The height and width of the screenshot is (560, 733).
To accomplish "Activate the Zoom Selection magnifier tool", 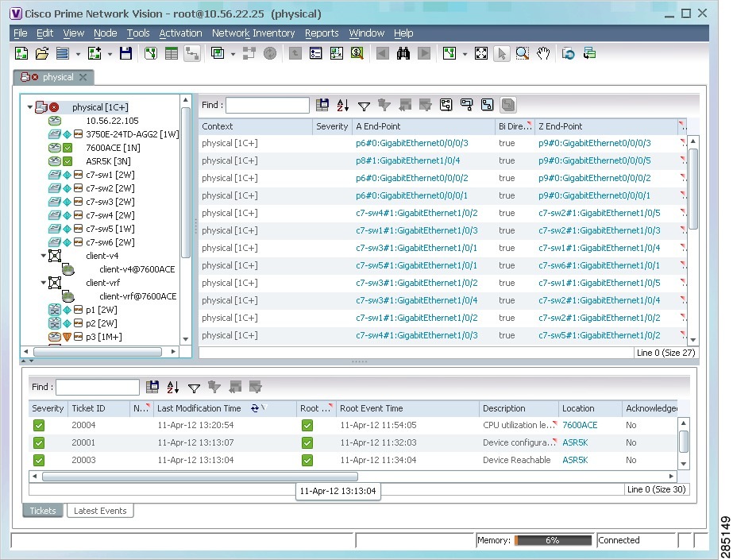I will click(523, 53).
